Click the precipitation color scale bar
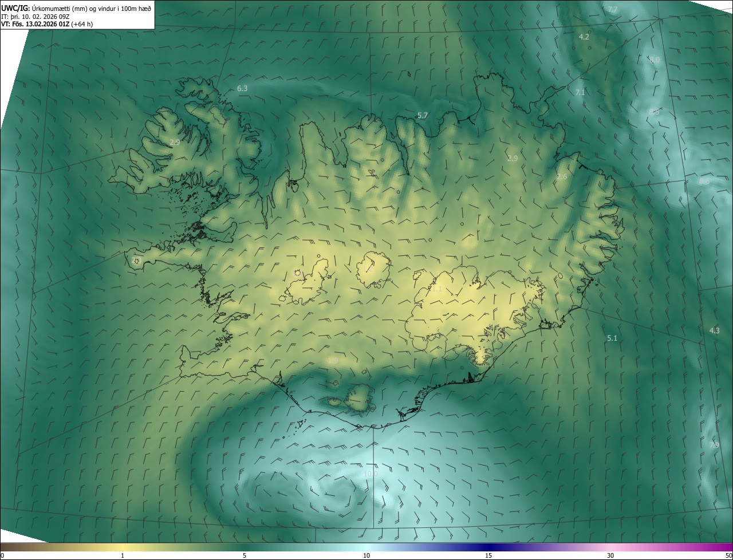Screen dimensions: 733x560 point(366,547)
